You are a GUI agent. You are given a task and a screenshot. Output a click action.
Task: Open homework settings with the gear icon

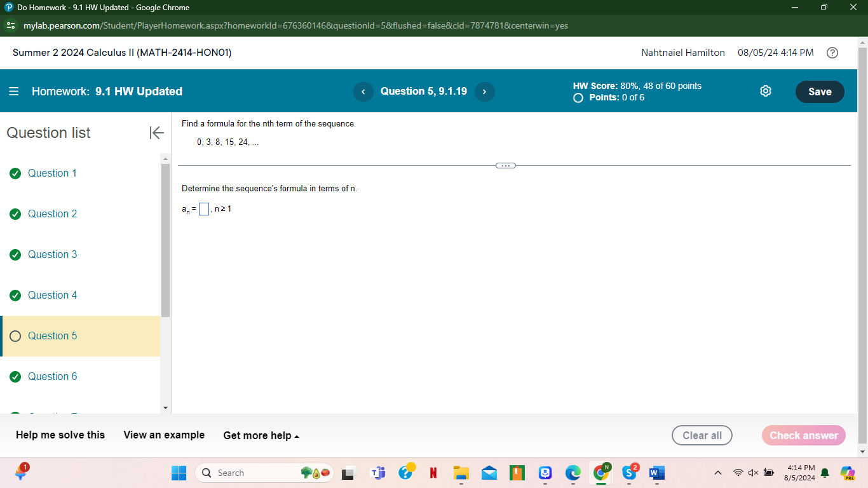765,91
